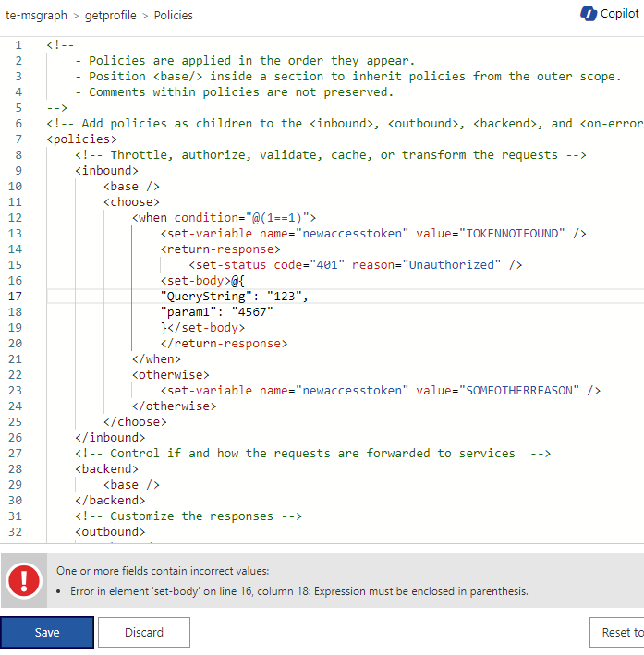Click the </backend> closing tag

(x=110, y=500)
